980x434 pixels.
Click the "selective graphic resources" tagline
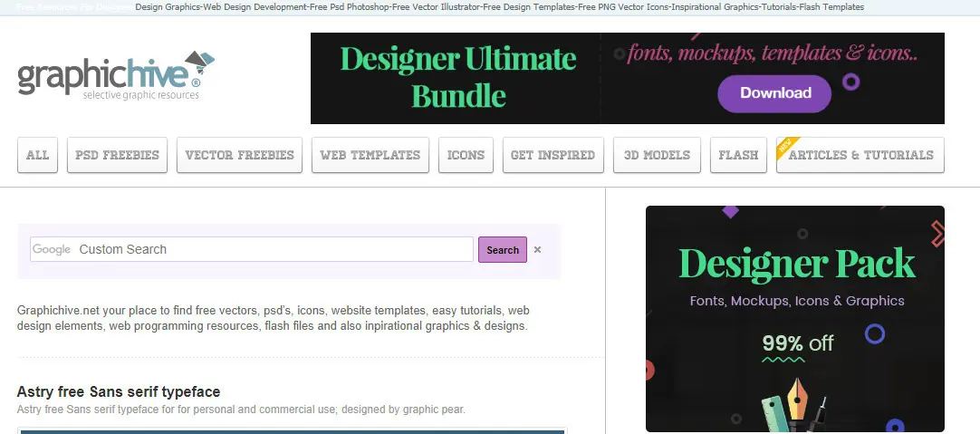(x=140, y=95)
